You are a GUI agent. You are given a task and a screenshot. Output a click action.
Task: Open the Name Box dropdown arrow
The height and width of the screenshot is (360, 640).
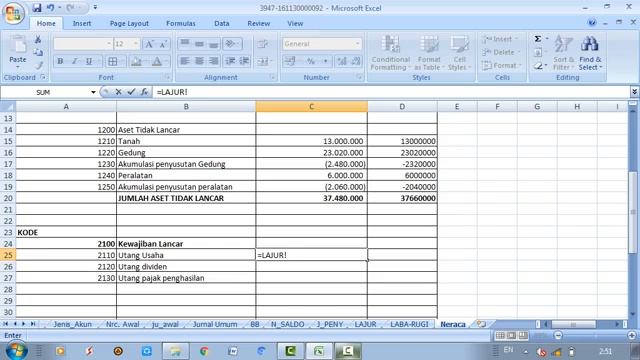tap(93, 93)
